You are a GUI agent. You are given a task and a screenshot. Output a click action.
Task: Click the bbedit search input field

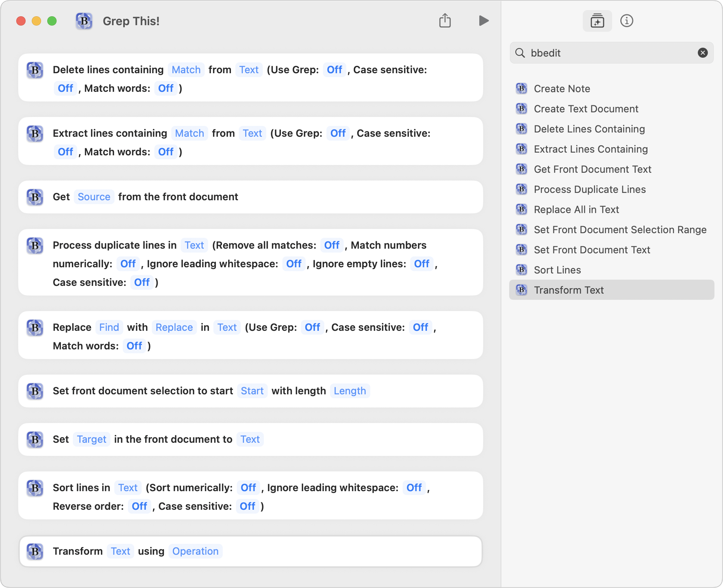click(x=611, y=53)
